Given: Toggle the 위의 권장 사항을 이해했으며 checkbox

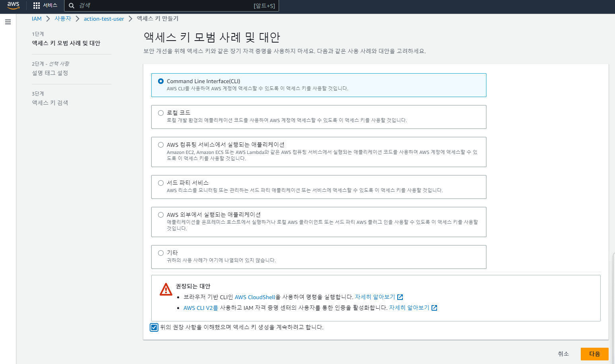Looking at the screenshot, I should click(x=154, y=327).
